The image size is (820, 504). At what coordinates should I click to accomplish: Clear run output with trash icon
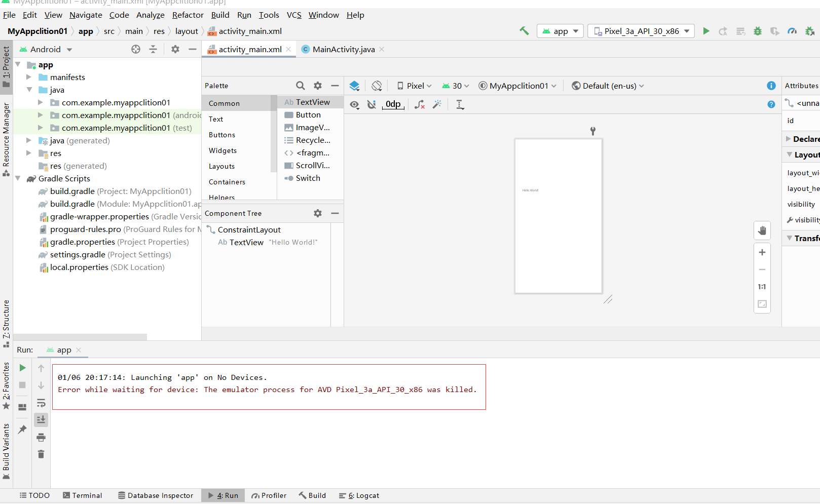point(41,454)
